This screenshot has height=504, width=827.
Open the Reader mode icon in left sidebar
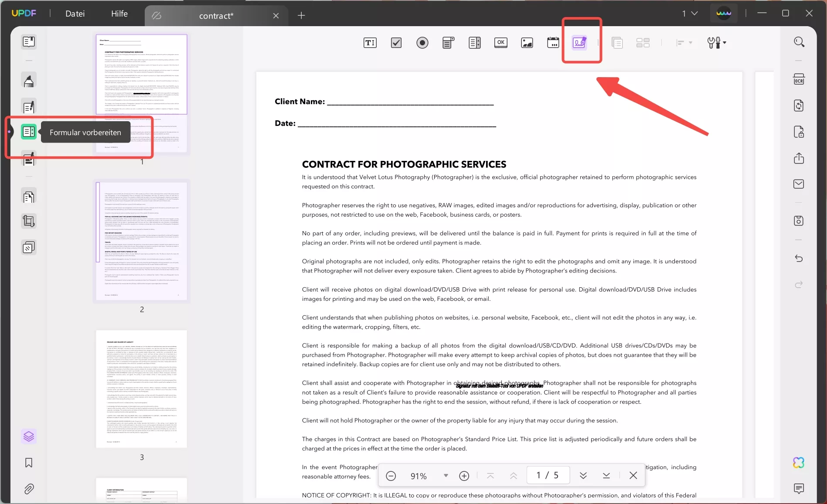(29, 42)
